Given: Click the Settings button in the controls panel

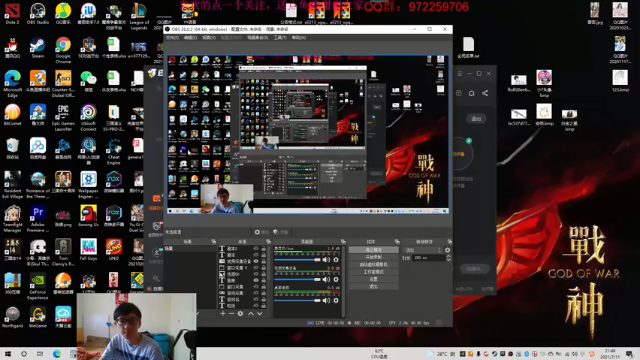Looking at the screenshot, I should (x=373, y=279).
